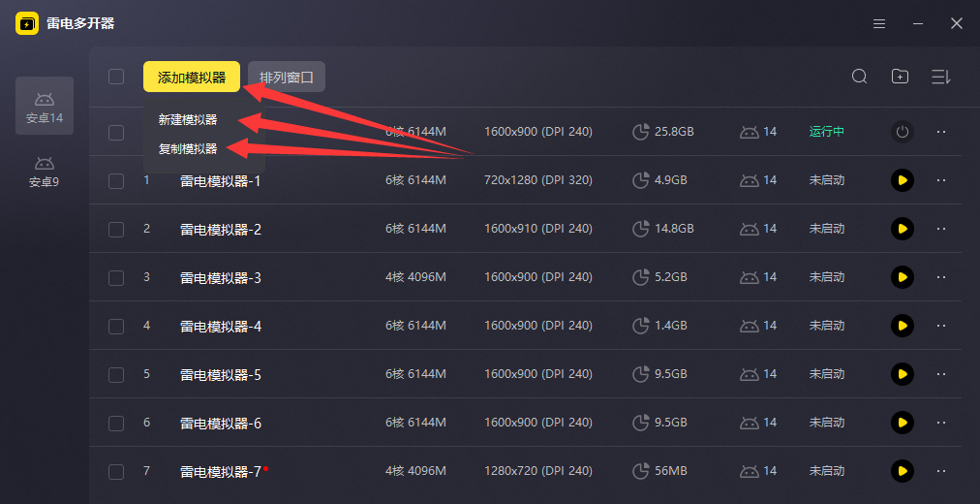Open more options for 雷电模拟器-3
Viewport: 980px width, 504px height.
click(941, 277)
